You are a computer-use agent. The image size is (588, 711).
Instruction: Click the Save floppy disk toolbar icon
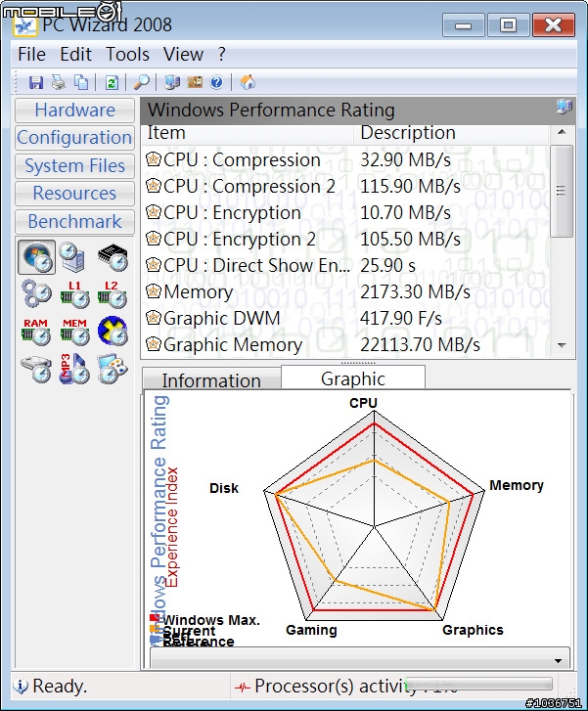tap(36, 82)
